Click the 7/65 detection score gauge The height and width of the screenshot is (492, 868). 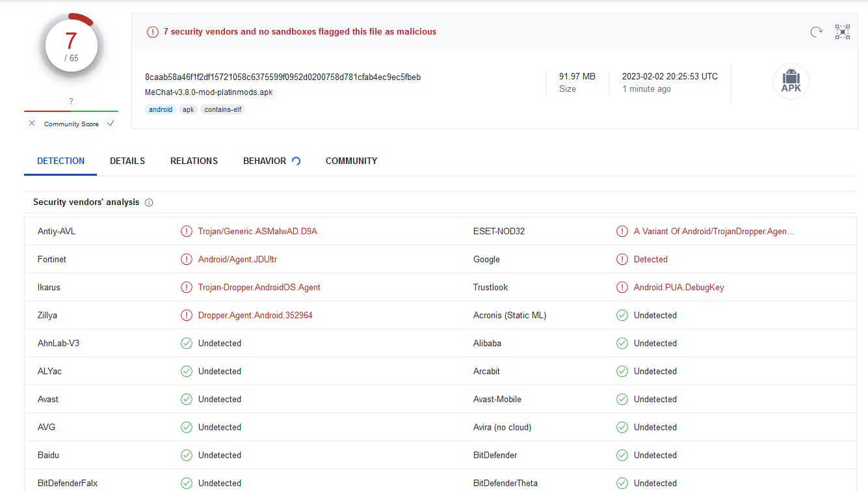tap(71, 46)
